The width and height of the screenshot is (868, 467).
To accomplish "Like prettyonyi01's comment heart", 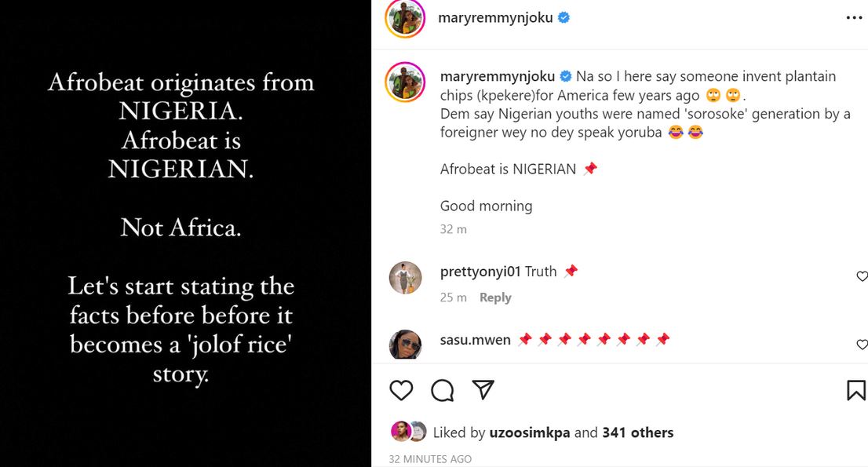I will (862, 276).
